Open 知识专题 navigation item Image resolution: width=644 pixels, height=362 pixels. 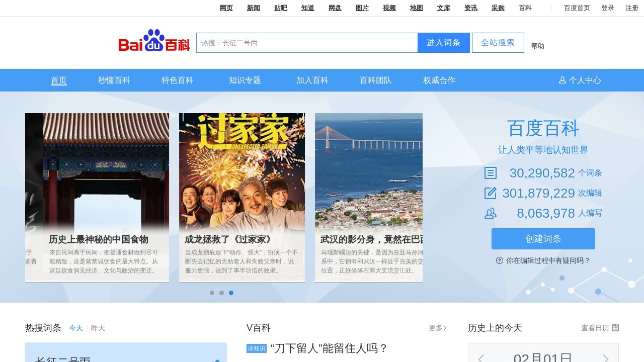[x=245, y=80]
